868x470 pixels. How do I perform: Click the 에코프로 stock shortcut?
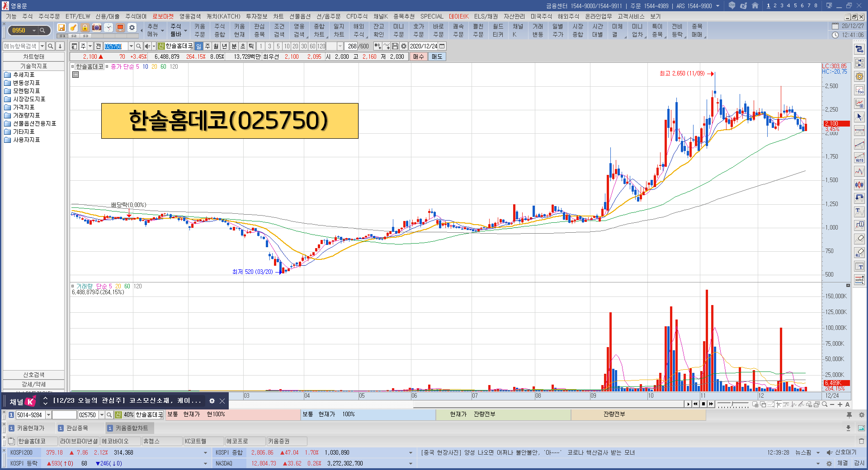click(x=245, y=441)
